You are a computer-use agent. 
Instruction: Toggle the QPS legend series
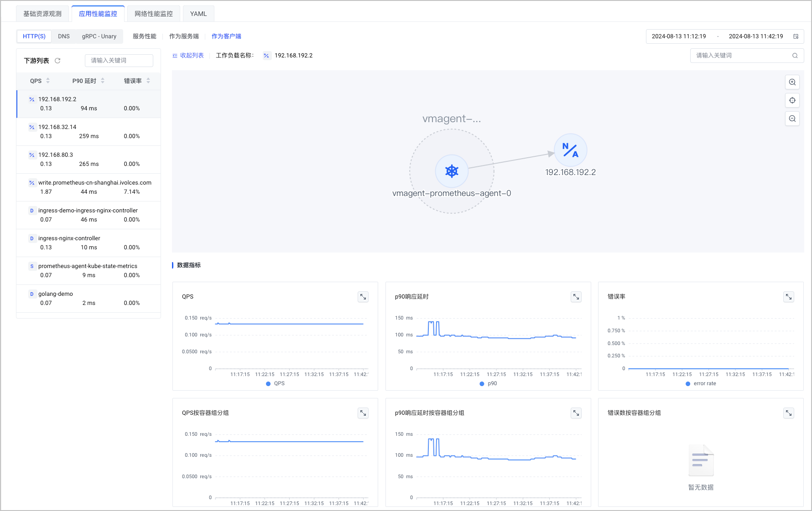click(275, 384)
